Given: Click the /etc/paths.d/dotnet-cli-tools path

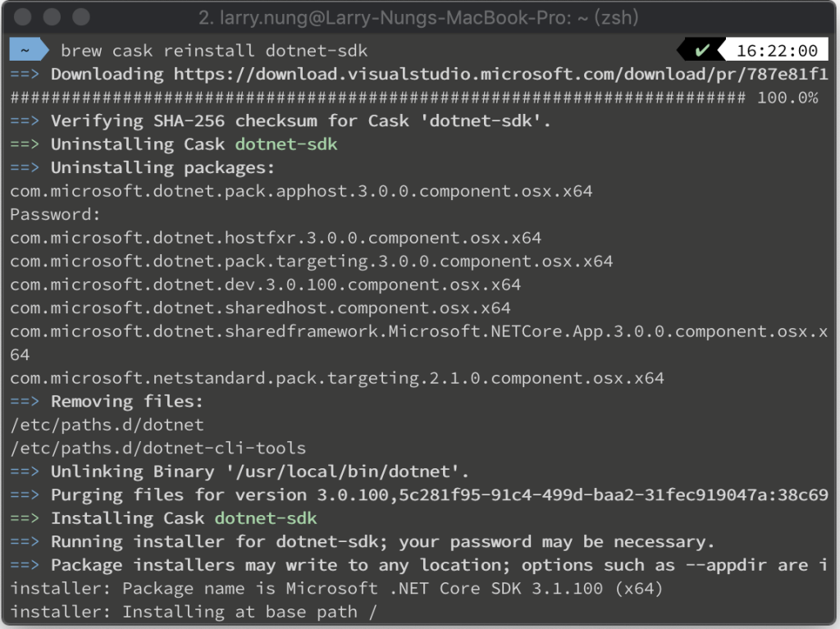Looking at the screenshot, I should 157,448.
